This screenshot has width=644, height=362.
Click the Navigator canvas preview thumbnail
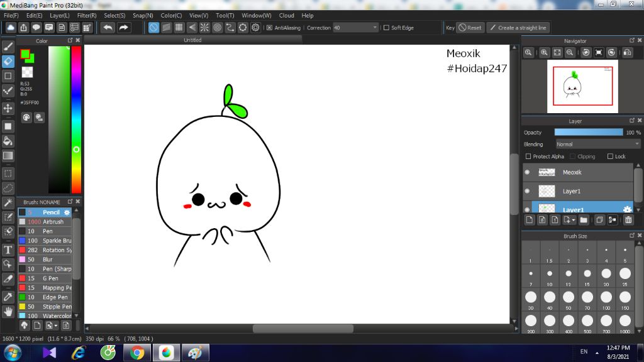[x=582, y=86]
